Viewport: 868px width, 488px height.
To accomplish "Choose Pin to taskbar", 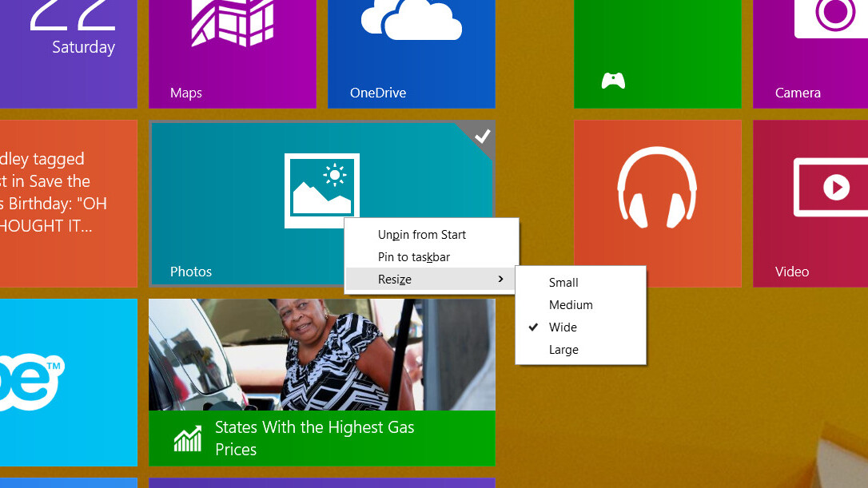I will coord(413,257).
